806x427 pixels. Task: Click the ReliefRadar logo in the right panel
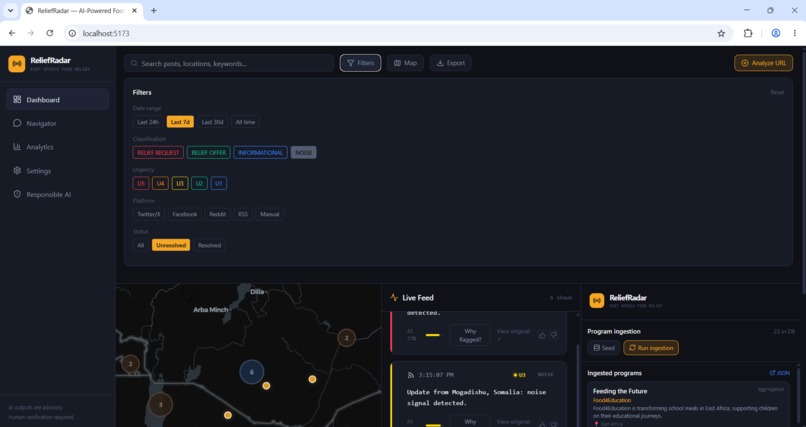pyautogui.click(x=596, y=301)
